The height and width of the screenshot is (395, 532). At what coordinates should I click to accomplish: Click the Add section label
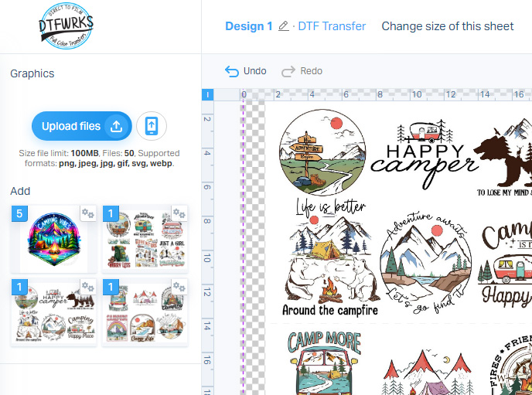[20, 191]
